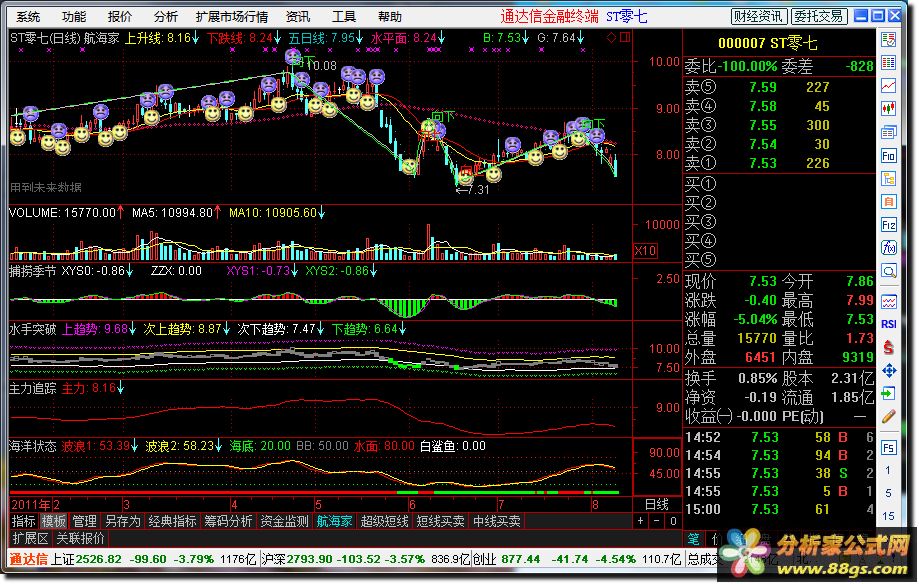The width and height of the screenshot is (919, 584).
Task: Open the time-share line chart icon
Action: pos(889,86)
